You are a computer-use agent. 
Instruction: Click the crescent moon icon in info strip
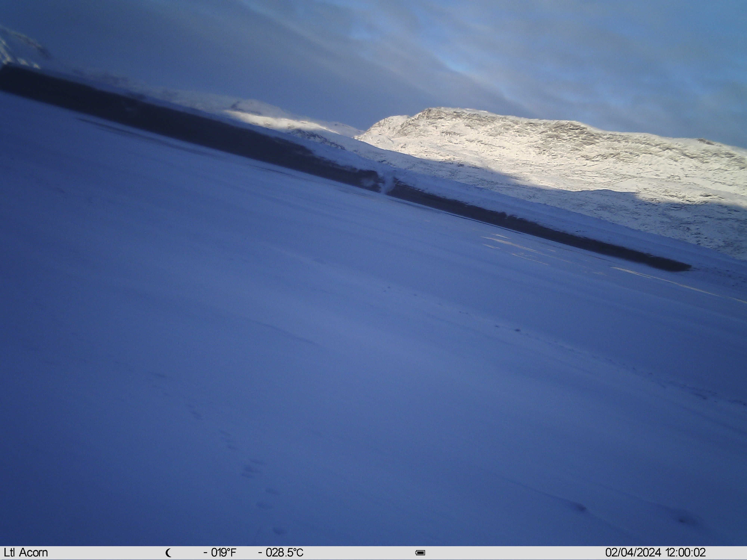[x=168, y=553]
